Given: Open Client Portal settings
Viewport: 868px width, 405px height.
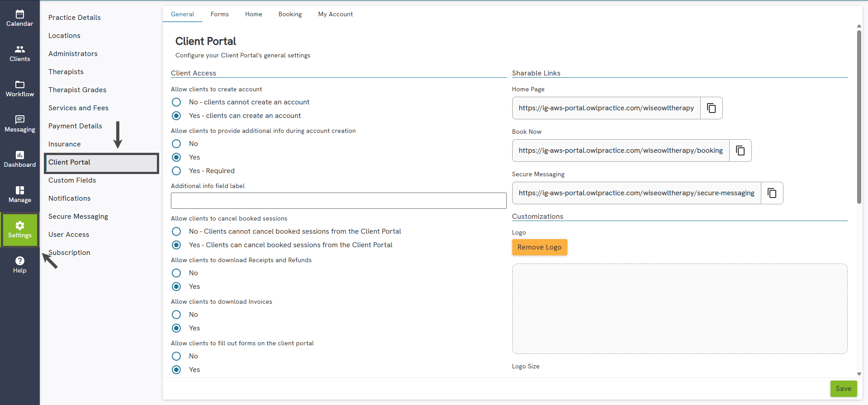Looking at the screenshot, I should point(101,163).
